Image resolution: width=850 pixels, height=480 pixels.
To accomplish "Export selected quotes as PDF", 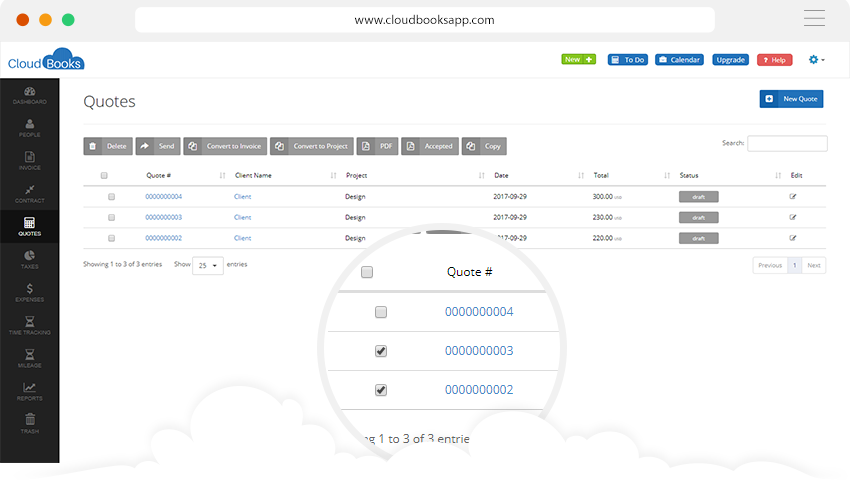I will click(377, 146).
